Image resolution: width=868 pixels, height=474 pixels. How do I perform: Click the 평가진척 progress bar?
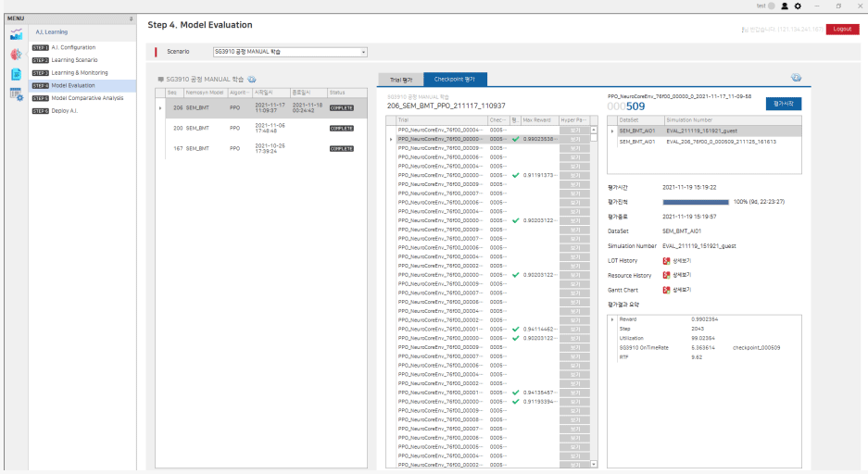697,201
